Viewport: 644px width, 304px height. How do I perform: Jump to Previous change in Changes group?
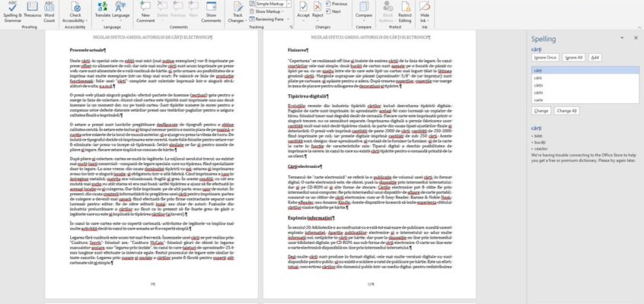(x=336, y=4)
